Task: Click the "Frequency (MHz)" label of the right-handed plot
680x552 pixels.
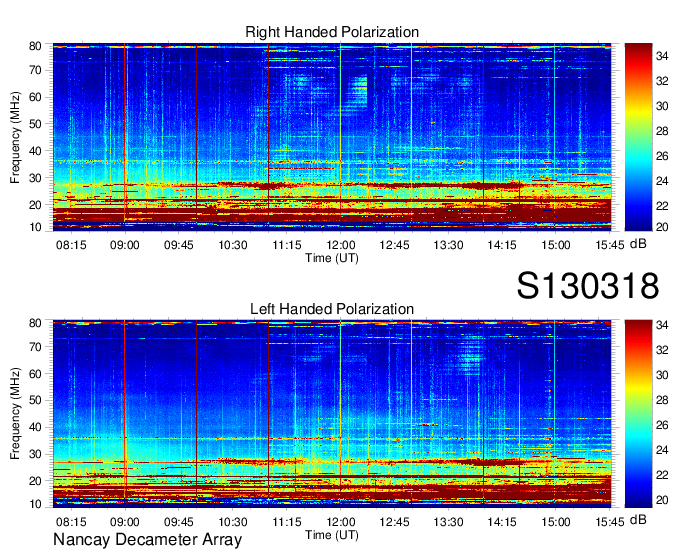Action: pos(15,137)
